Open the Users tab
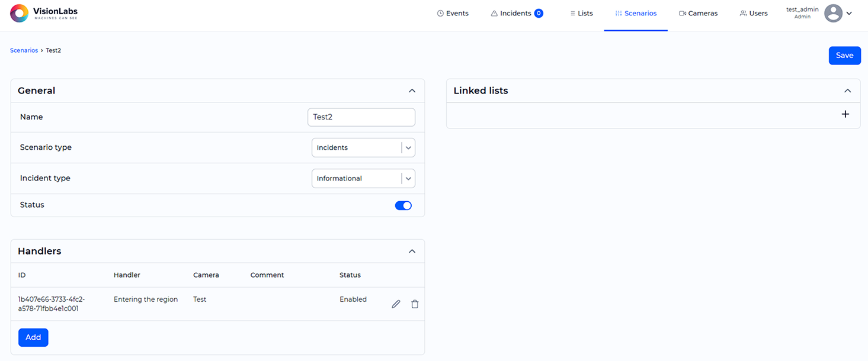Image resolution: width=868 pixels, height=361 pixels. [753, 14]
